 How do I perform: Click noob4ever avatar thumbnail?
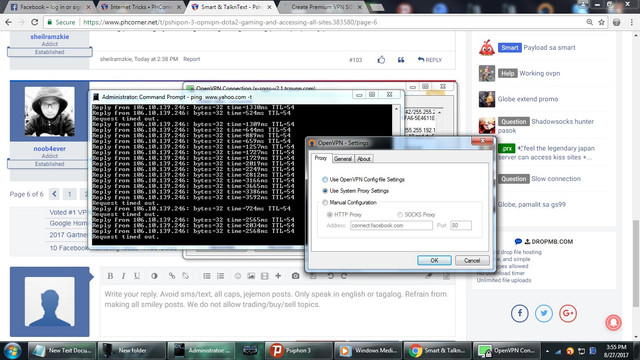[x=49, y=111]
